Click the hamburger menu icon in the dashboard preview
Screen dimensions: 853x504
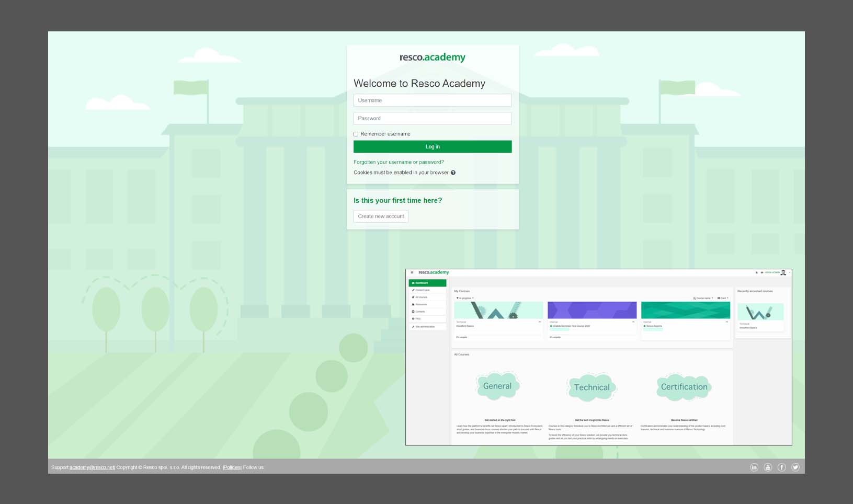(x=412, y=272)
